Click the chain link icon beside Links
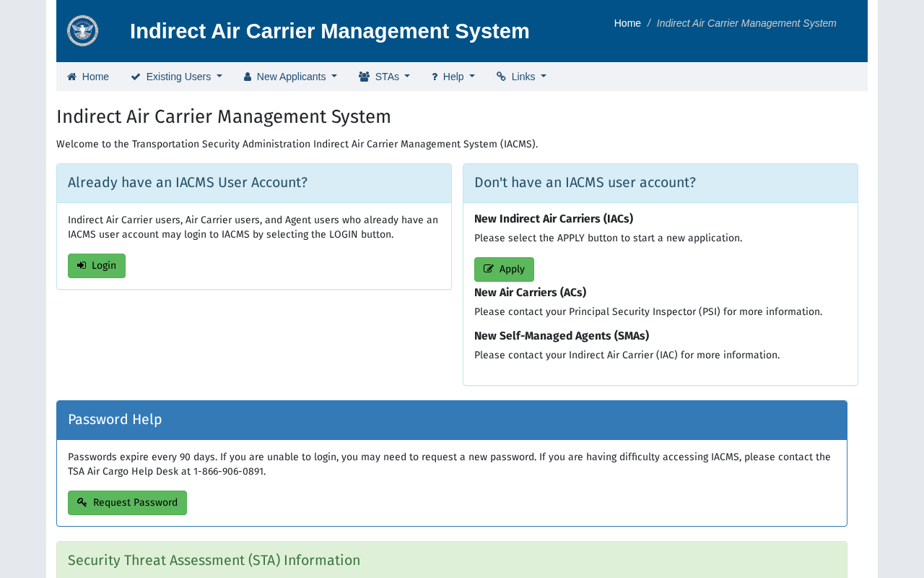Viewport: 924px width, 578px height. pyautogui.click(x=501, y=77)
